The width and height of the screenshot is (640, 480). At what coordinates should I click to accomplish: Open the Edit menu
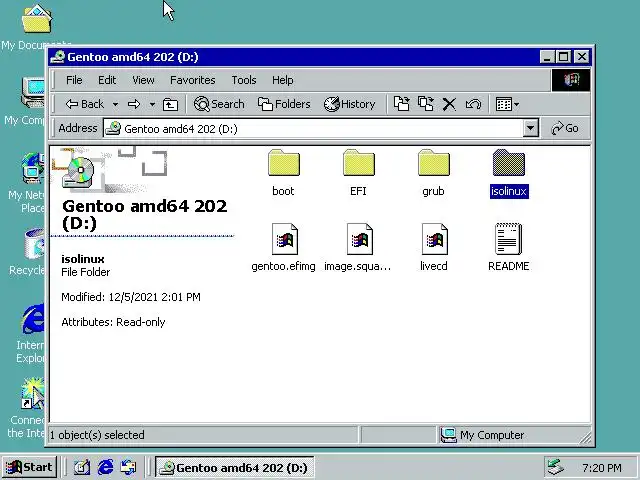pyautogui.click(x=107, y=80)
